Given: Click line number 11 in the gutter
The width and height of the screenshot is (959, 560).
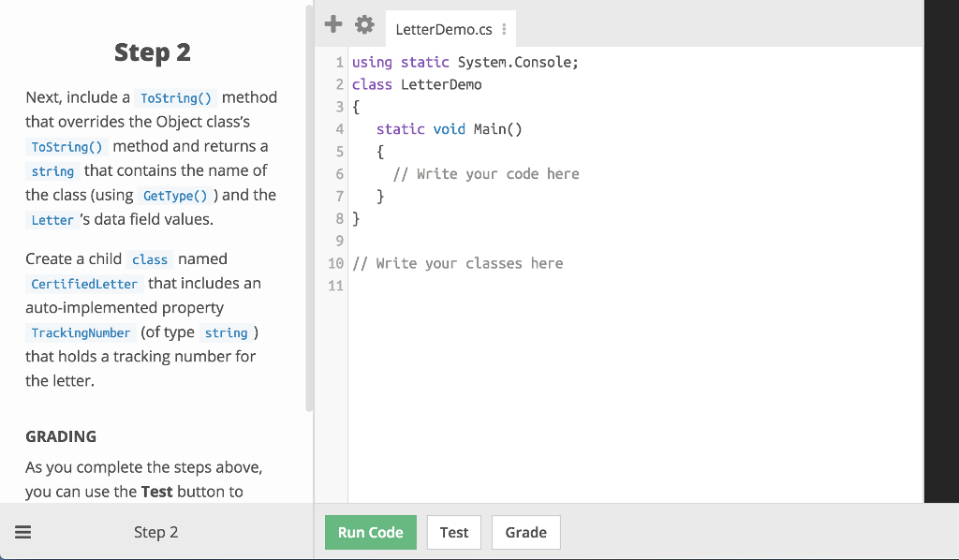Looking at the screenshot, I should coord(336,286).
